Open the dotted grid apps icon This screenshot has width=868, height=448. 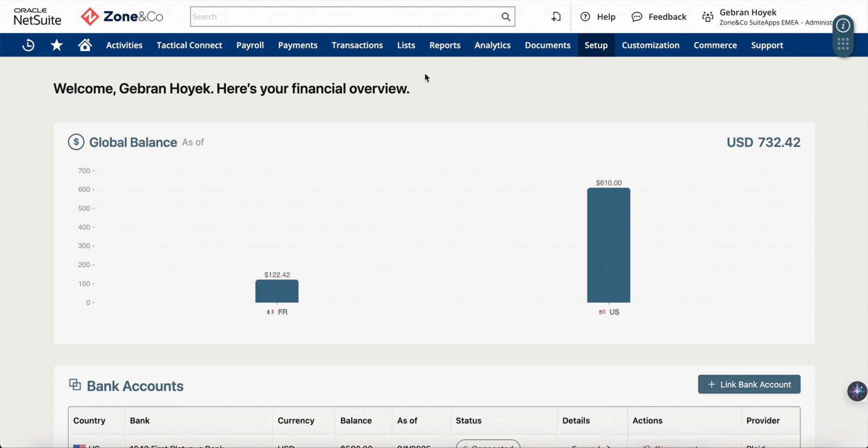[x=843, y=44]
